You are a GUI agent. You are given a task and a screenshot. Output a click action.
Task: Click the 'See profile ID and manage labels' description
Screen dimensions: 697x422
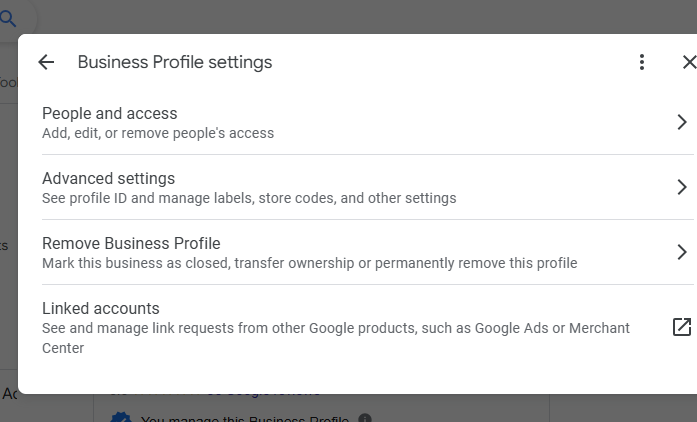click(249, 198)
